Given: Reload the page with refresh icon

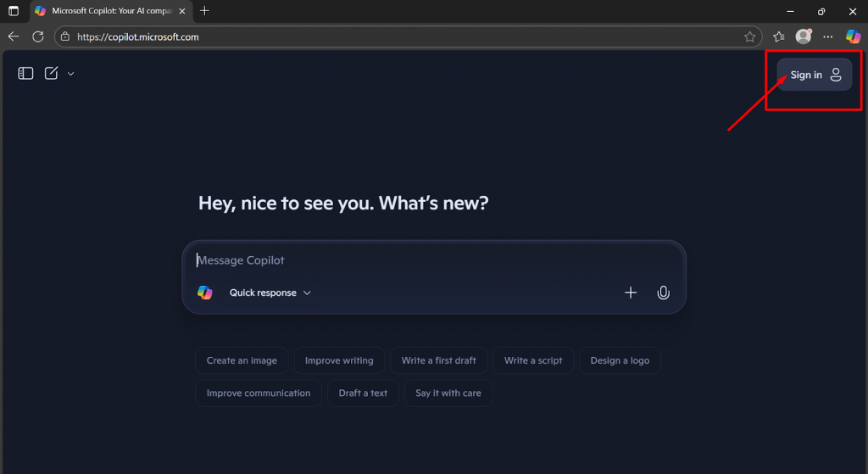Looking at the screenshot, I should pos(37,36).
